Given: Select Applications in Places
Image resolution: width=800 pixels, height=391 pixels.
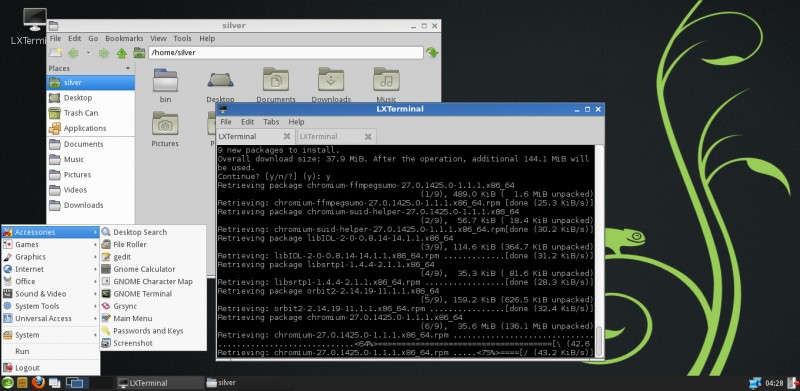Looking at the screenshot, I should tap(91, 129).
